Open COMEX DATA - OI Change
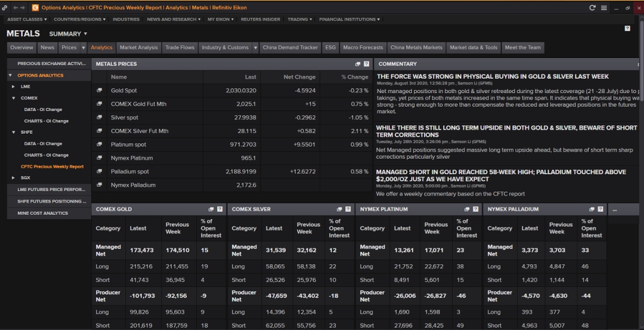644x330 pixels. click(x=43, y=110)
